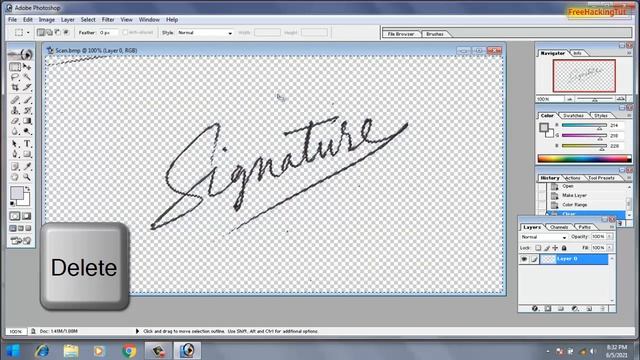Screen dimensions: 640x360
Task: Select the Magic Wand tool
Action: [27, 77]
